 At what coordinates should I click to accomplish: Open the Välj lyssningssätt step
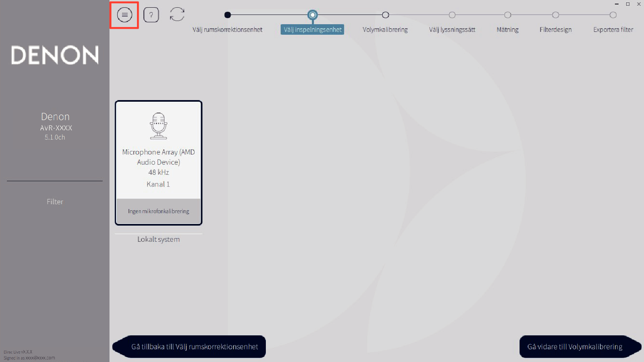(x=452, y=29)
